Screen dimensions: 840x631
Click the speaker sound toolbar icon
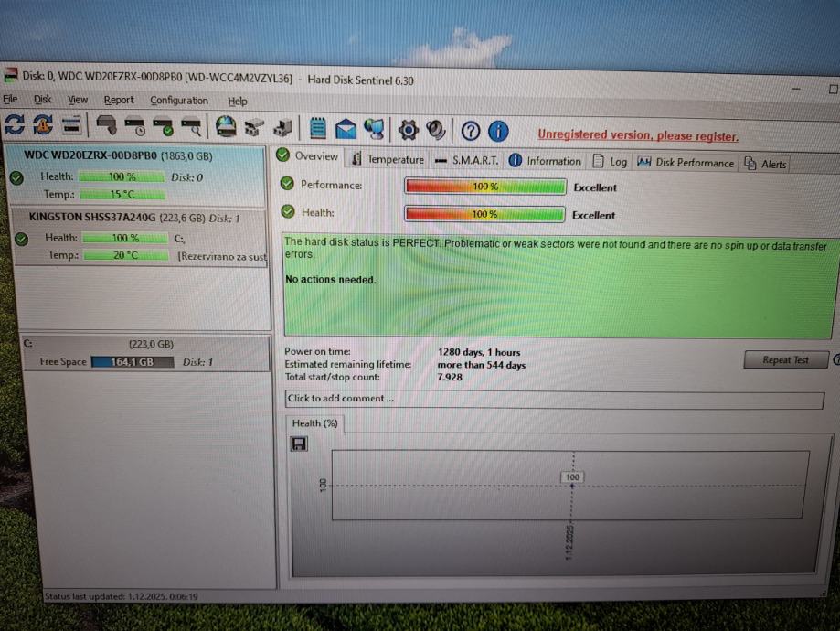[435, 130]
